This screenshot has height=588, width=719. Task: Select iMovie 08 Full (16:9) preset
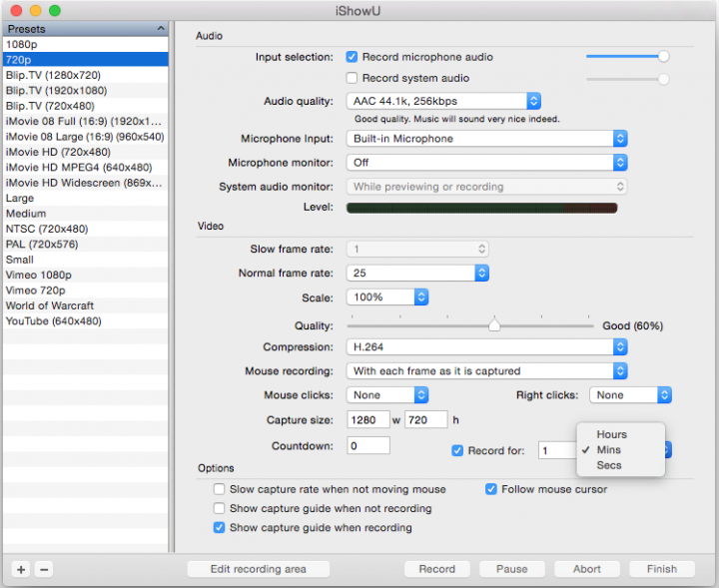coord(86,121)
